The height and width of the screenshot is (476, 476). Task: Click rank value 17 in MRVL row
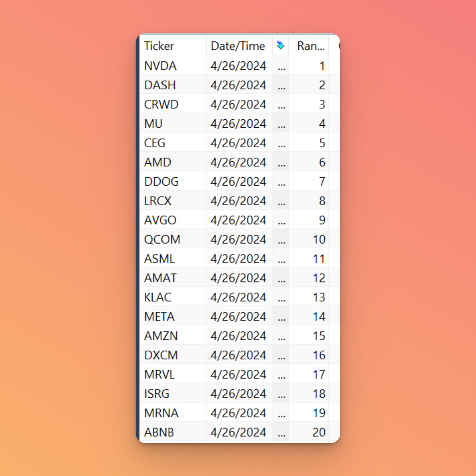tap(308, 374)
